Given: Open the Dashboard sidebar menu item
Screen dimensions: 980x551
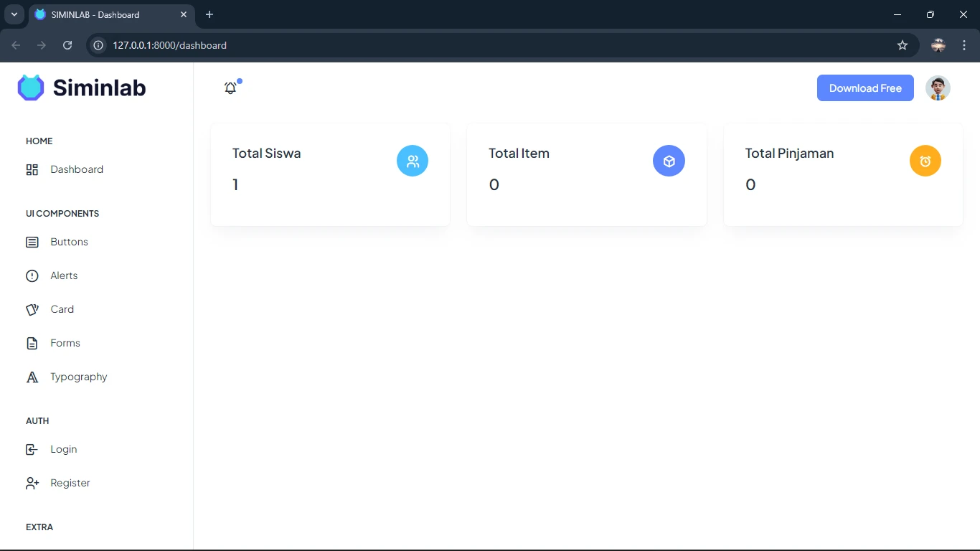Looking at the screenshot, I should 76,170.
